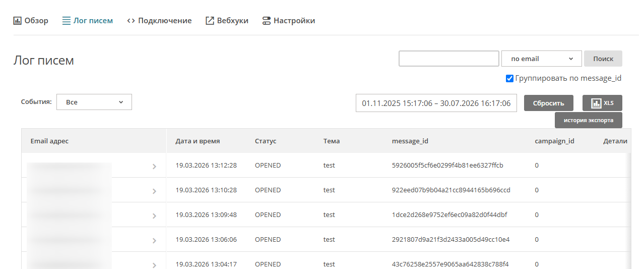Open the "по email" search type dropdown

pyautogui.click(x=542, y=59)
